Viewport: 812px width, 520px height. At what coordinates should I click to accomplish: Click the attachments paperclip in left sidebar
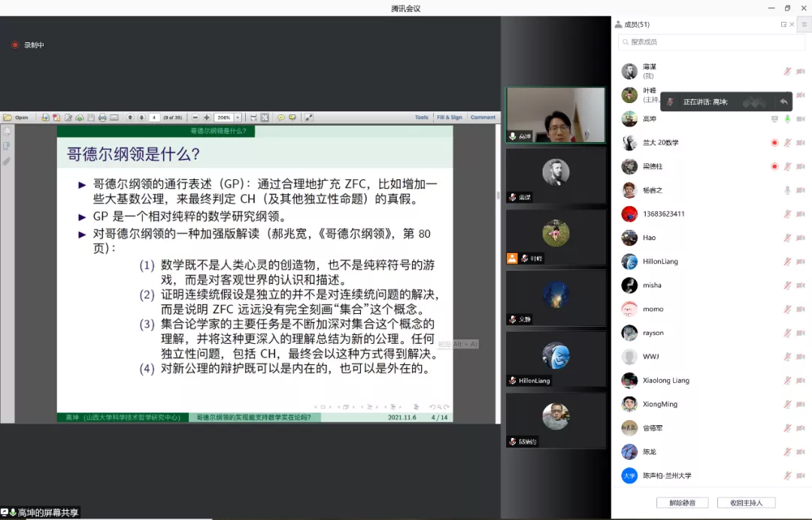click(x=7, y=161)
